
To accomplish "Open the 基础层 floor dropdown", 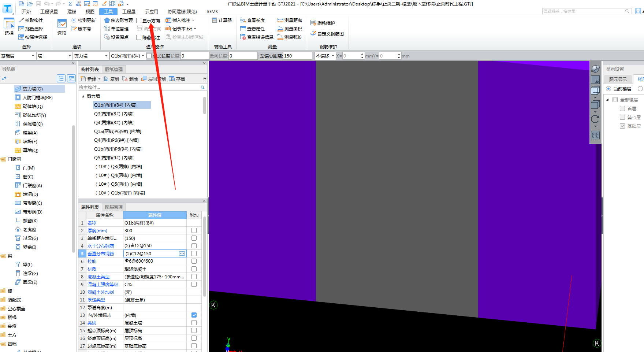I will 18,56.
